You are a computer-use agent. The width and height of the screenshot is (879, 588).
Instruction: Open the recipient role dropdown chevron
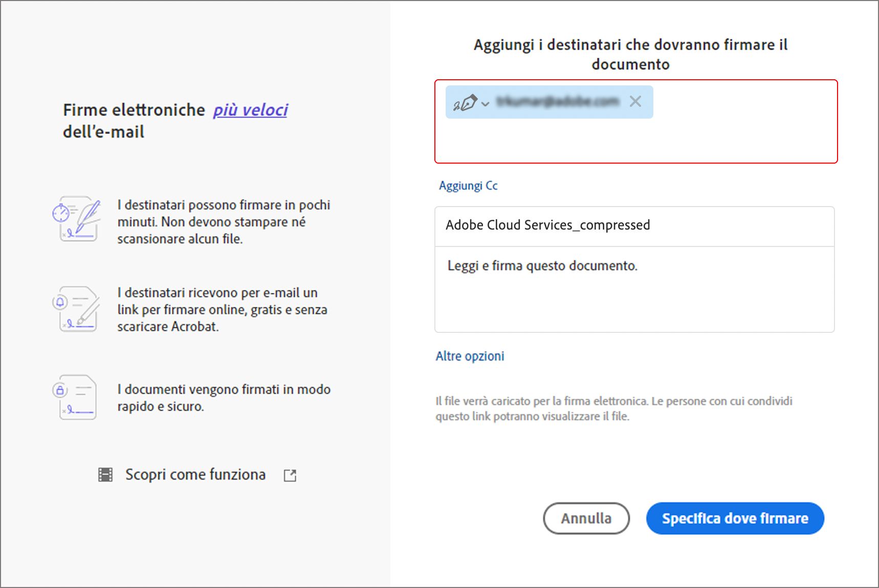(x=486, y=104)
